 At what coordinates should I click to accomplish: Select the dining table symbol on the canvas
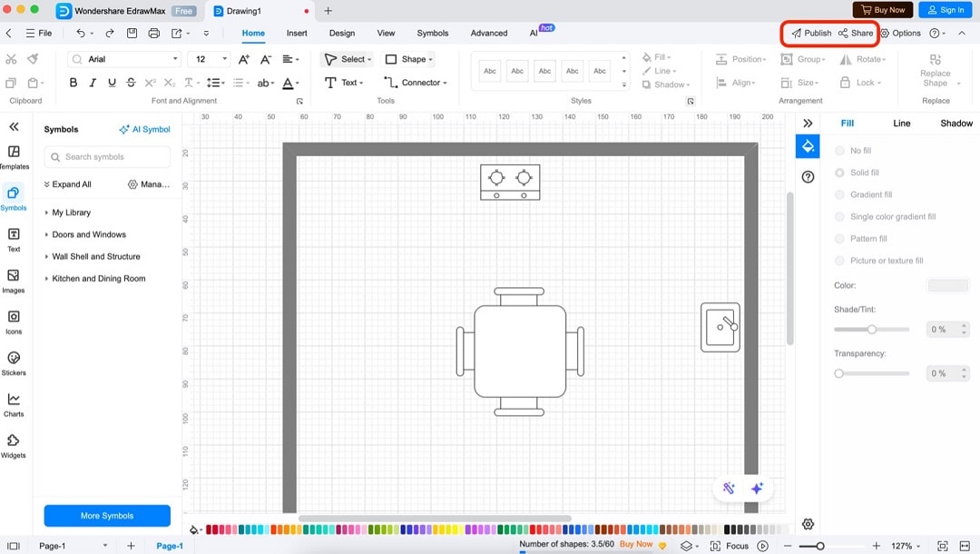(x=520, y=351)
